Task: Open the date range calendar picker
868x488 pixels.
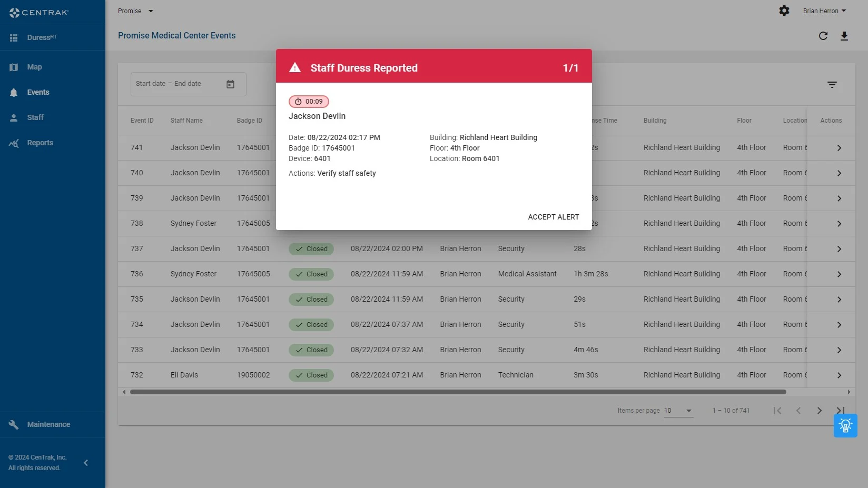Action: click(230, 84)
